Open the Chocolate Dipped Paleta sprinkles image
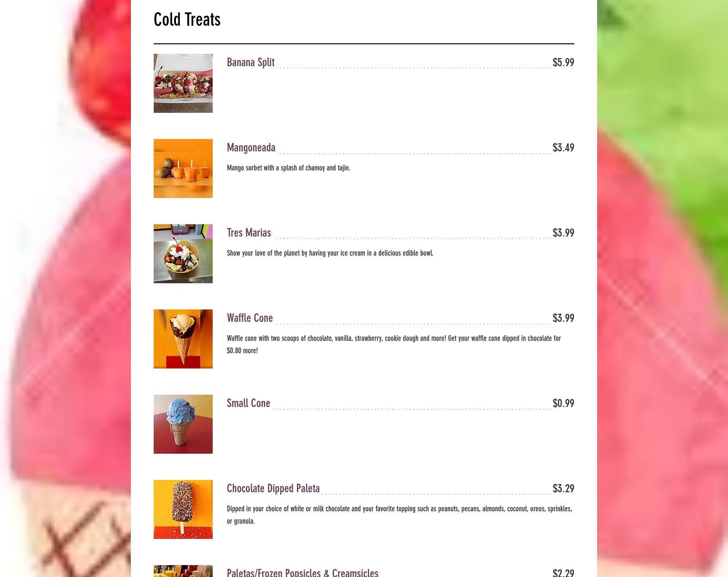This screenshot has height=577, width=728. [x=183, y=509]
